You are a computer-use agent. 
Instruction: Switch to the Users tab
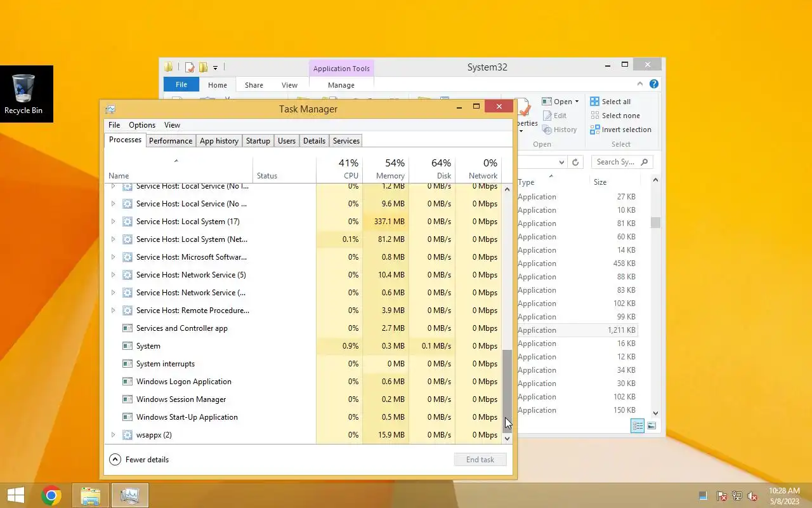click(x=287, y=141)
